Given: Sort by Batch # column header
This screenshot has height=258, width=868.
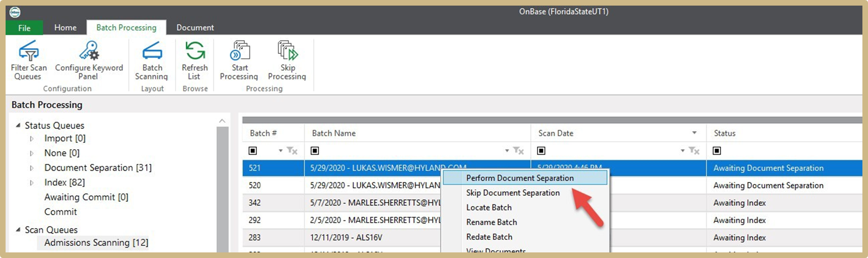Looking at the screenshot, I should click(273, 133).
